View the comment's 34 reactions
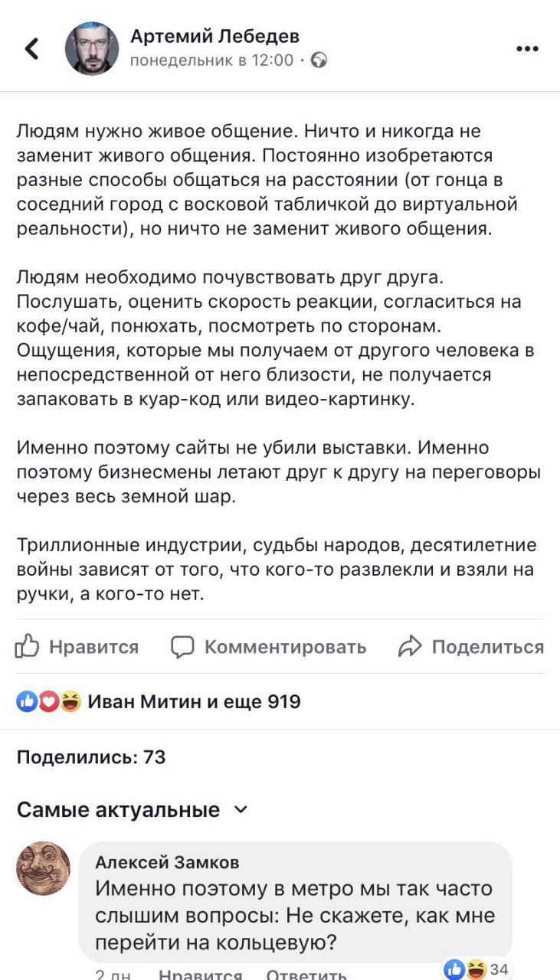 pyautogui.click(x=476, y=969)
